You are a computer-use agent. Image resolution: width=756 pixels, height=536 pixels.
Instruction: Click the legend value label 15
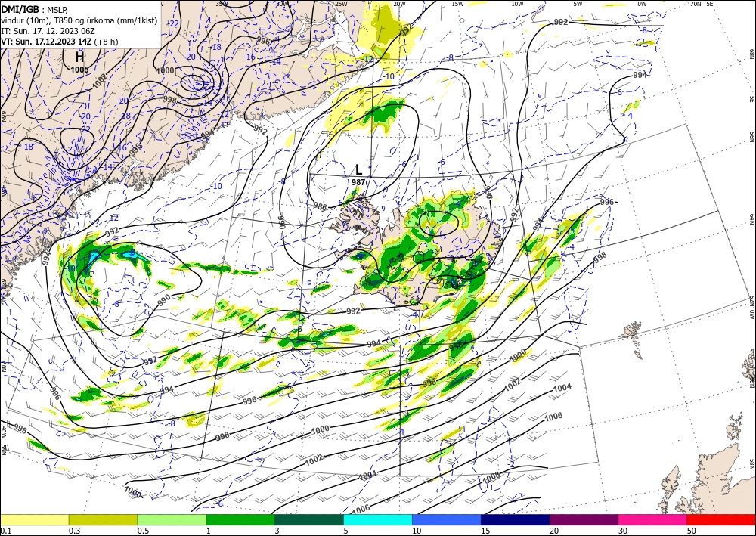pos(485,531)
